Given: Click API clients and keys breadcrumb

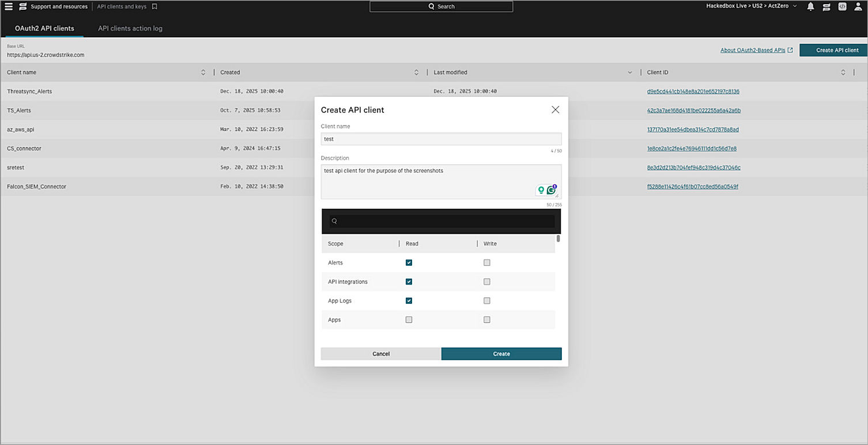Looking at the screenshot, I should pos(122,7).
